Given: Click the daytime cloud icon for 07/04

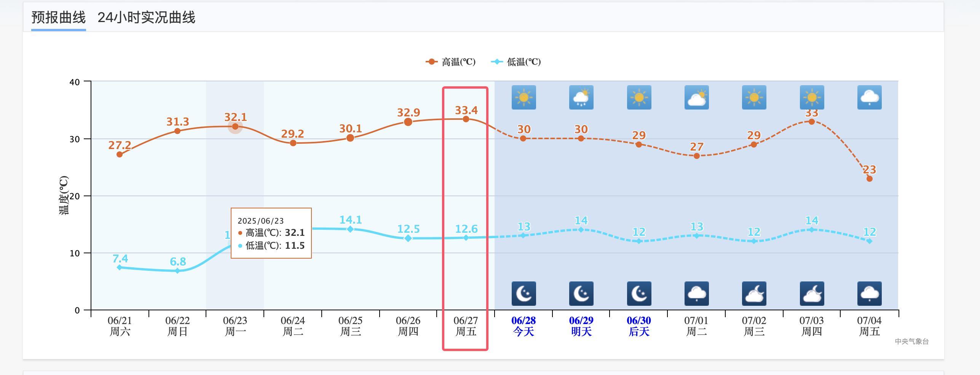Looking at the screenshot, I should 869,97.
